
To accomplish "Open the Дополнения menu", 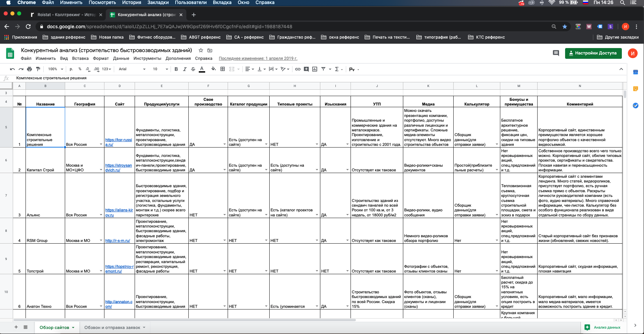I will click(178, 58).
